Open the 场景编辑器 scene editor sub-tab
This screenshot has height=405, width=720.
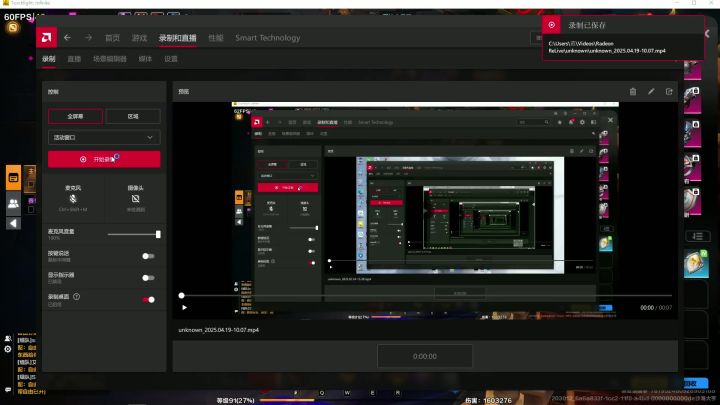[110, 59]
